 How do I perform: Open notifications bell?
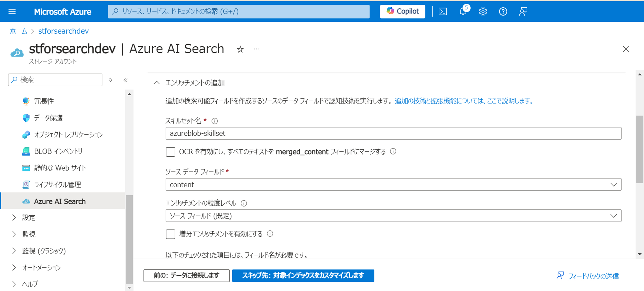[463, 12]
